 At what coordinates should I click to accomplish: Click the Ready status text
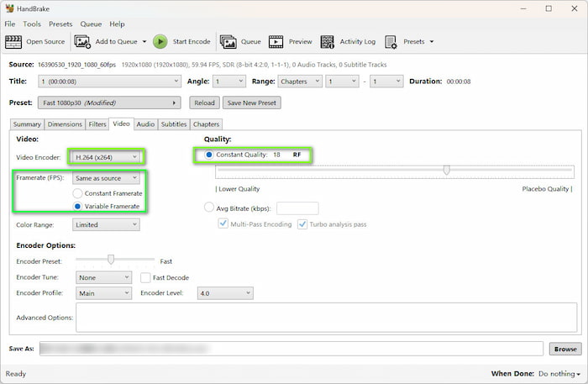(x=16, y=374)
